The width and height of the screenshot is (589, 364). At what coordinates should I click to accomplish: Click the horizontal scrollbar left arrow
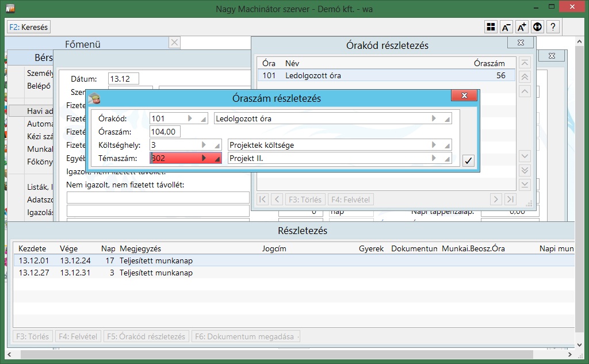pyautogui.click(x=9, y=354)
